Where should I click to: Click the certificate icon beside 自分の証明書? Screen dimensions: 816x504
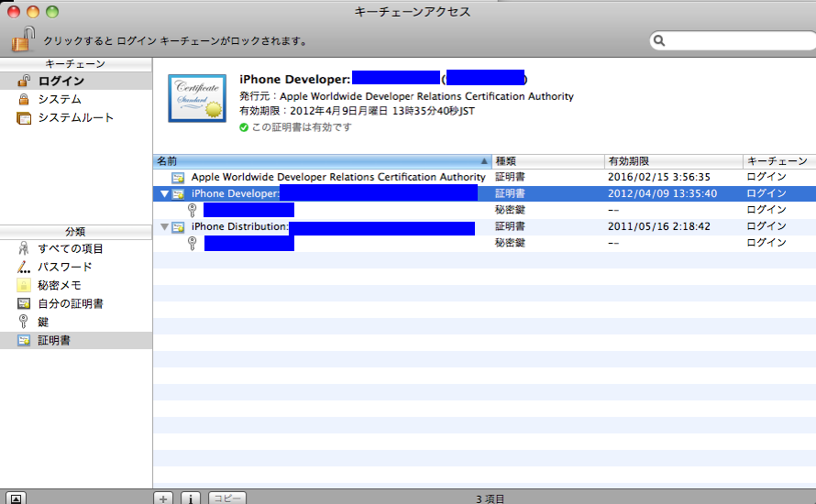pyautogui.click(x=24, y=303)
